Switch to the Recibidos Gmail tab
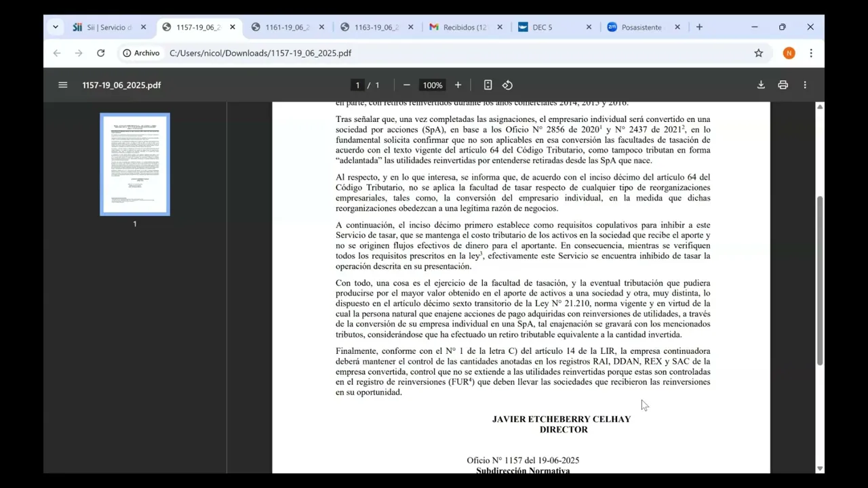 pyautogui.click(x=463, y=27)
